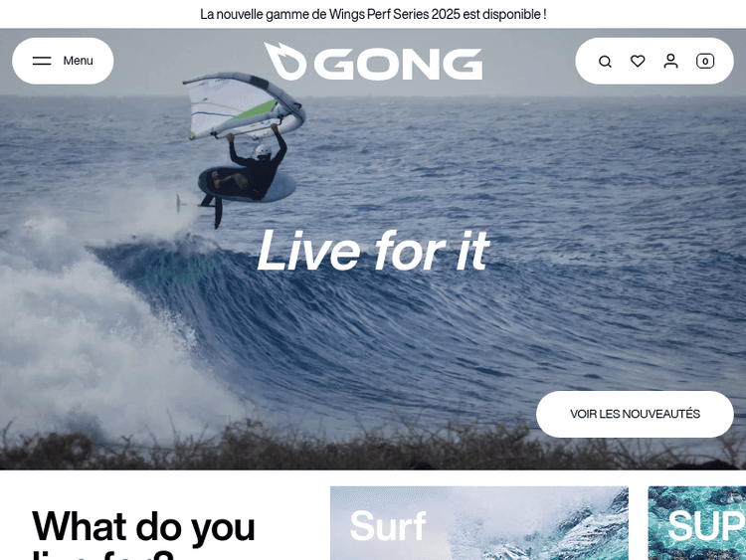This screenshot has width=746, height=560.
Task: Click the What do you live for heading
Action: coord(143,533)
